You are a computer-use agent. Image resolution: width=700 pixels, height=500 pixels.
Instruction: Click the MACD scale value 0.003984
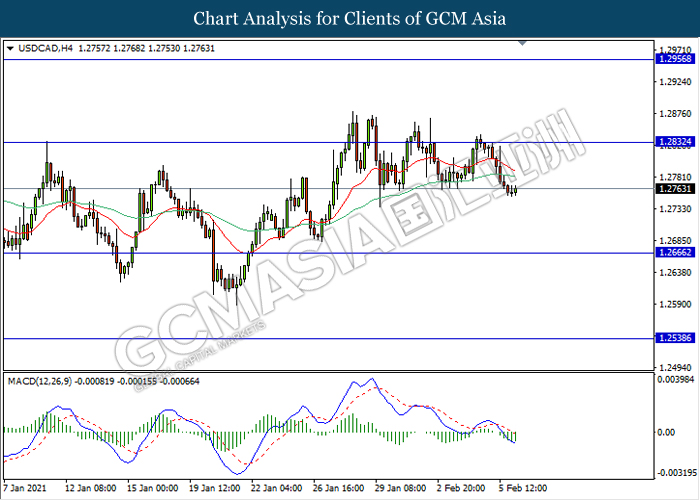[675, 379]
